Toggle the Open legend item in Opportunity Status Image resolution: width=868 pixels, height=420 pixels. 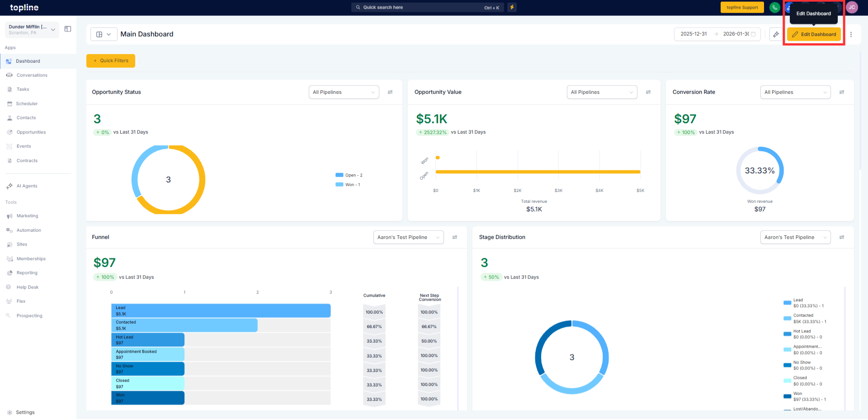coord(349,175)
